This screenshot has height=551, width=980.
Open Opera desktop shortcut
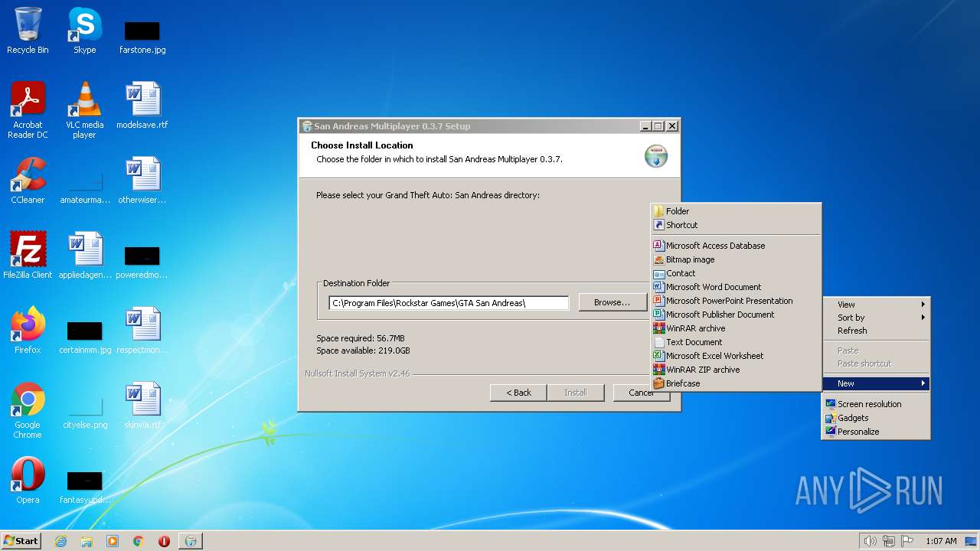[x=28, y=481]
